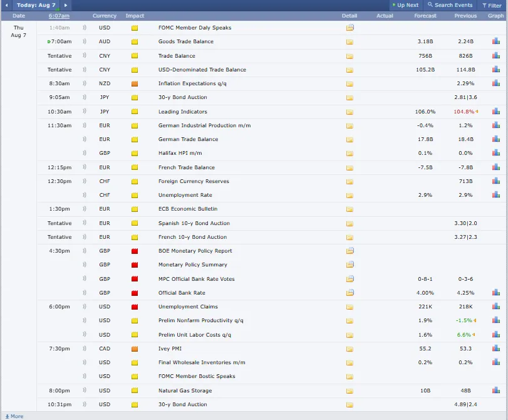The image size is (508, 420).
Task: Open graph for Natural Gas Storage
Action: click(x=495, y=391)
